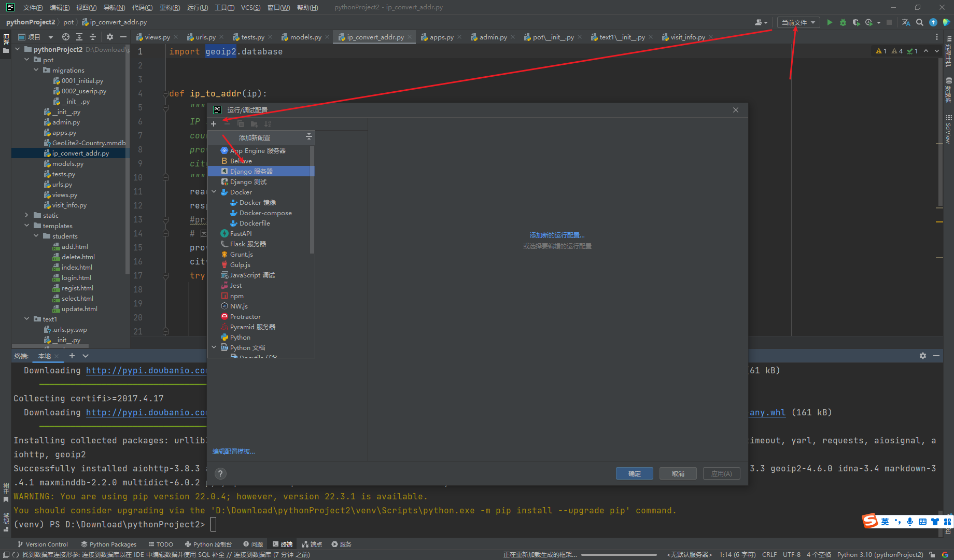The width and height of the screenshot is (954, 560).
Task: Select Django 服务器 configuration type
Action: point(261,171)
